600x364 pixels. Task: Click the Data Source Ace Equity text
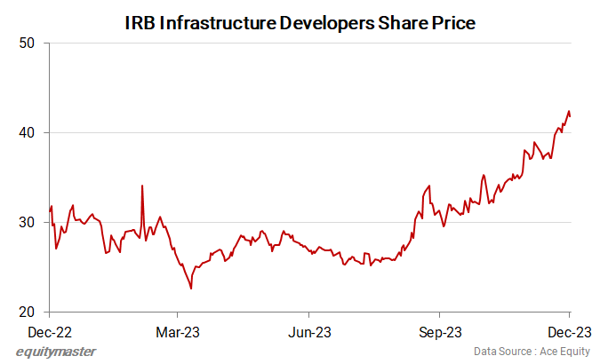(534, 351)
